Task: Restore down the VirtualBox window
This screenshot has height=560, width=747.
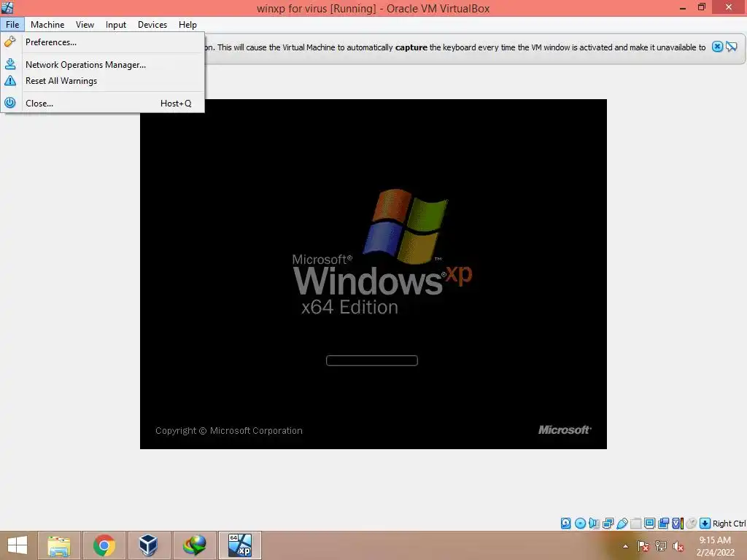Action: click(702, 7)
